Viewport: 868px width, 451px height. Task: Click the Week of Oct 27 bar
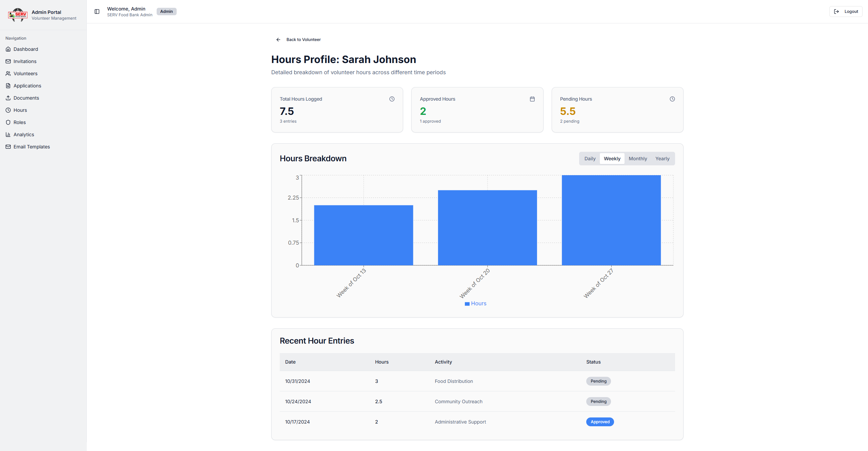pyautogui.click(x=611, y=220)
